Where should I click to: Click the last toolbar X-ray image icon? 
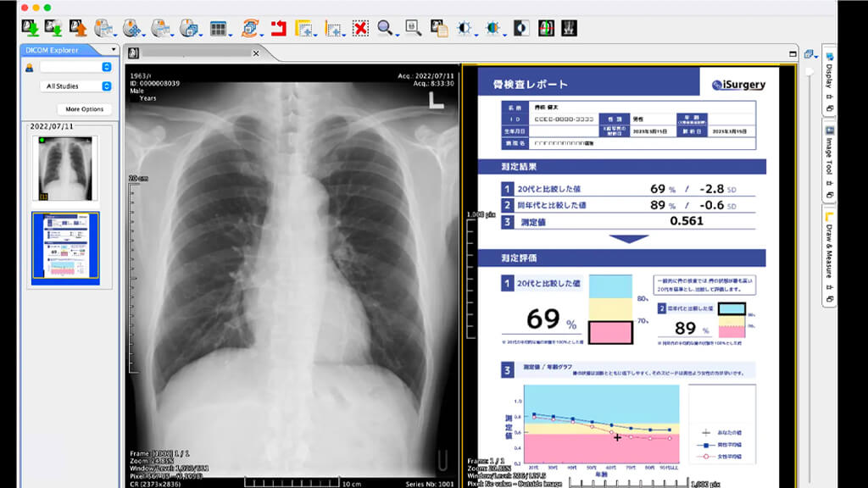pyautogui.click(x=568, y=28)
